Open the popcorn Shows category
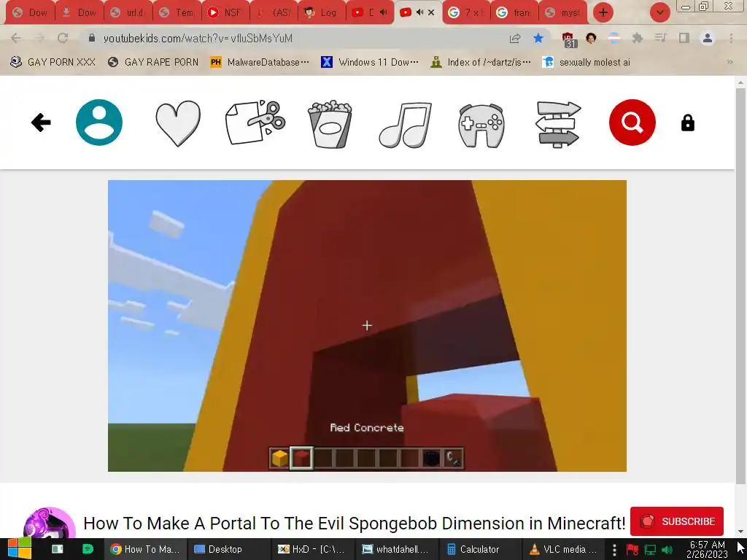The width and height of the screenshot is (747, 560). (x=330, y=124)
